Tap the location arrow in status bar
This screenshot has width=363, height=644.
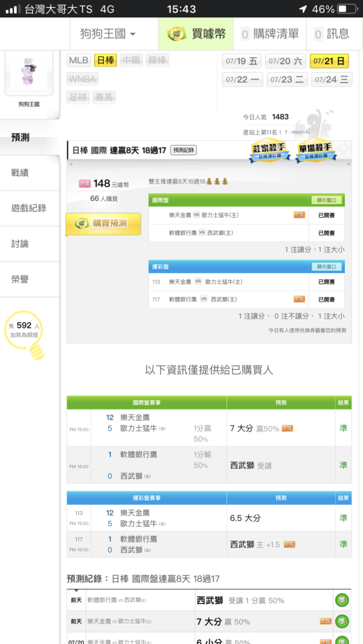point(304,9)
